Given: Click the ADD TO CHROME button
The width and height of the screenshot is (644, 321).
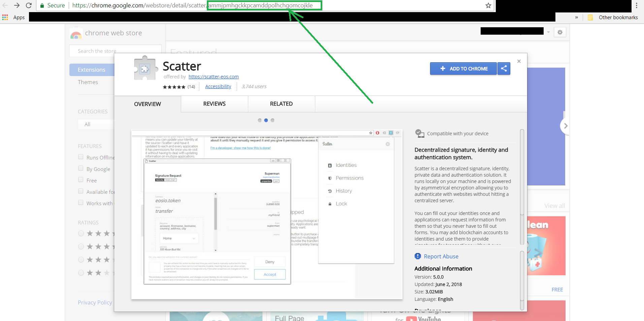Looking at the screenshot, I should (x=463, y=69).
